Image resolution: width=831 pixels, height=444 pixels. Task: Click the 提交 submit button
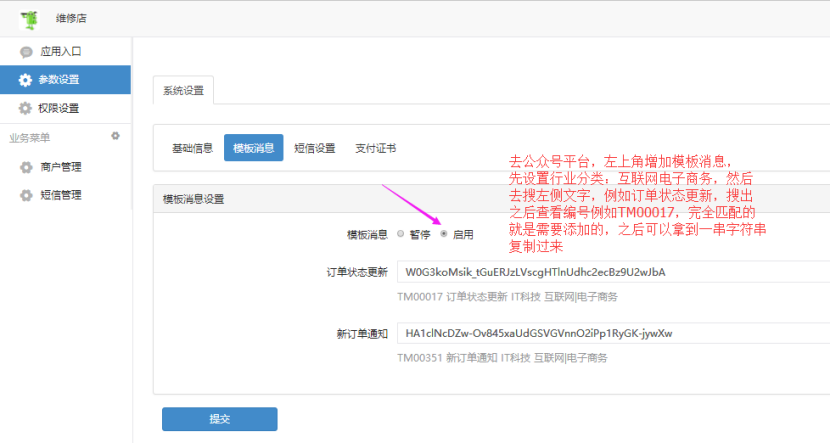220,419
